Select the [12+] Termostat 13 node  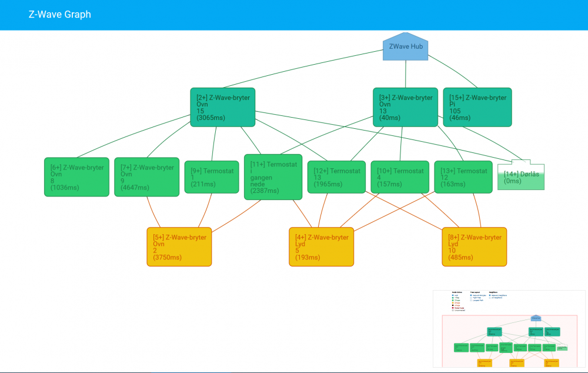point(336,177)
